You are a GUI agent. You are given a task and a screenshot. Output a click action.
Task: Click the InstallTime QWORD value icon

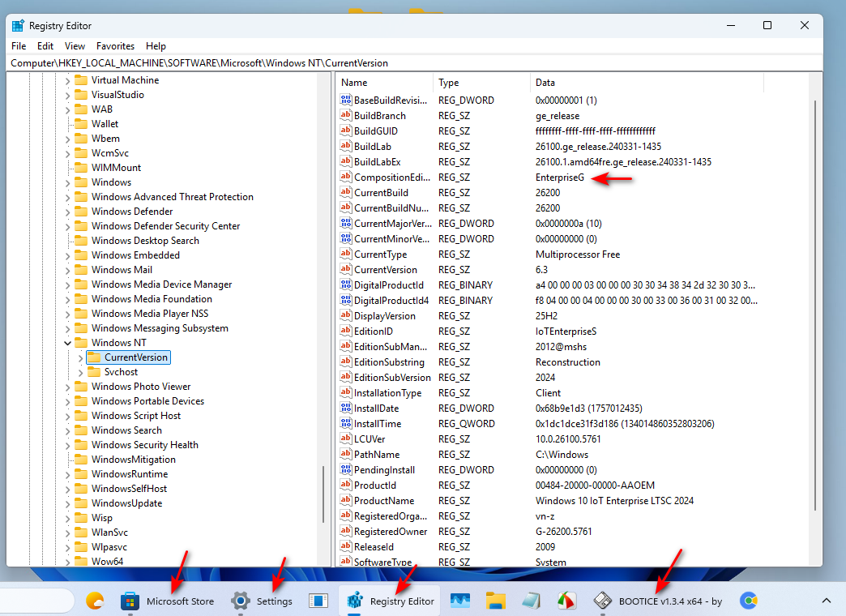(x=346, y=423)
